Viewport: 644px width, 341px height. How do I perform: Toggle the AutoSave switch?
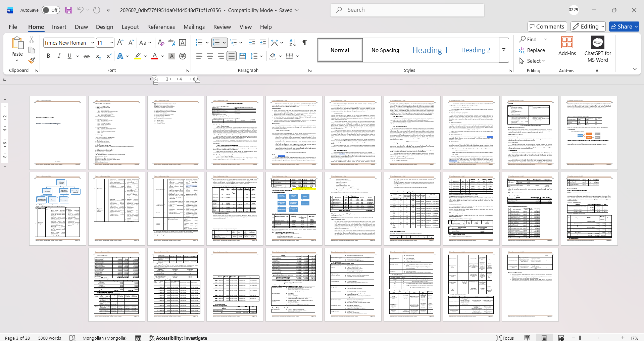pyautogui.click(x=51, y=10)
